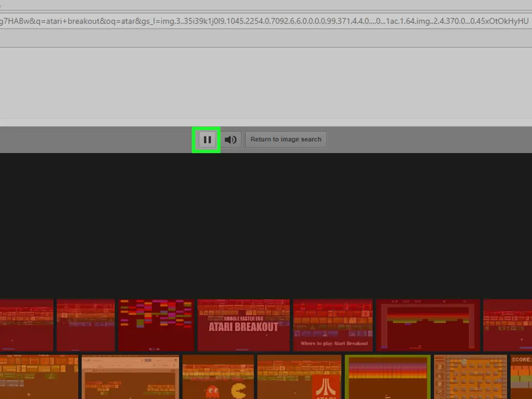Select the Where to play Atari Breakout thumbnail
Viewport: 532px width, 399px height.
click(x=333, y=325)
